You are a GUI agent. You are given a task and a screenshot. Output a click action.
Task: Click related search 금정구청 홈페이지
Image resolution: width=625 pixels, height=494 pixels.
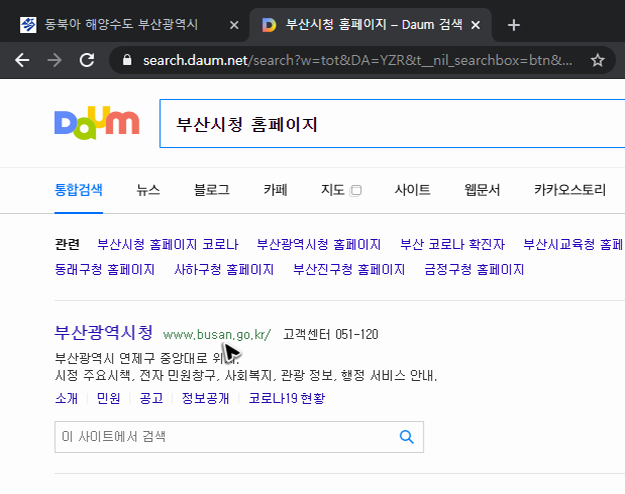click(x=474, y=270)
